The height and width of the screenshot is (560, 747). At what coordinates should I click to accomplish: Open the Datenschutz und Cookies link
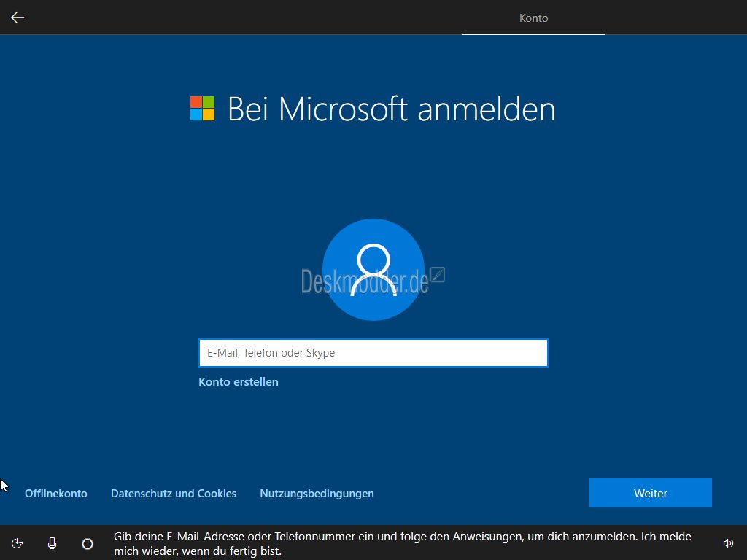pos(174,494)
